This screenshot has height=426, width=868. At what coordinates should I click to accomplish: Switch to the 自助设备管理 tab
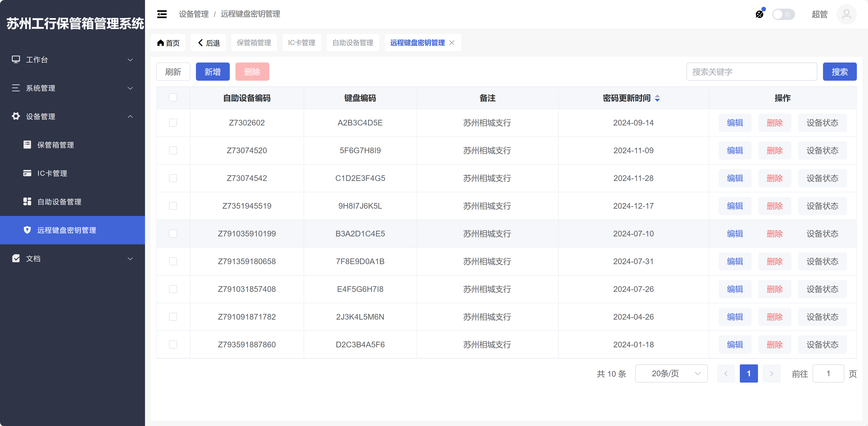coord(353,43)
